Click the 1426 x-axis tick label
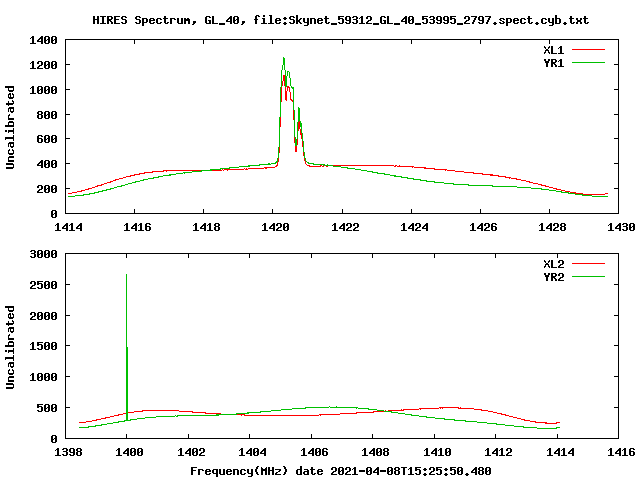This screenshot has width=640, height=480. click(x=483, y=227)
